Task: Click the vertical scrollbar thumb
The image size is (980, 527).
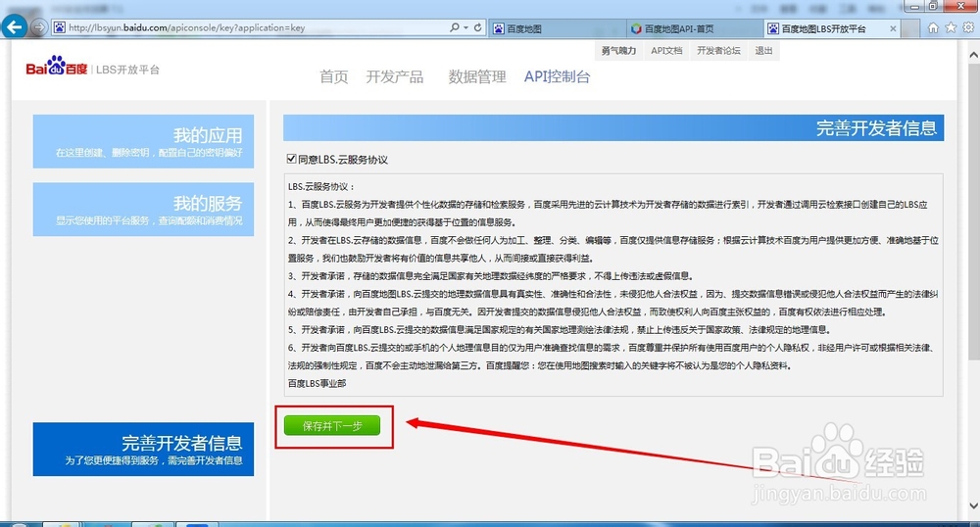Action: tap(973, 211)
